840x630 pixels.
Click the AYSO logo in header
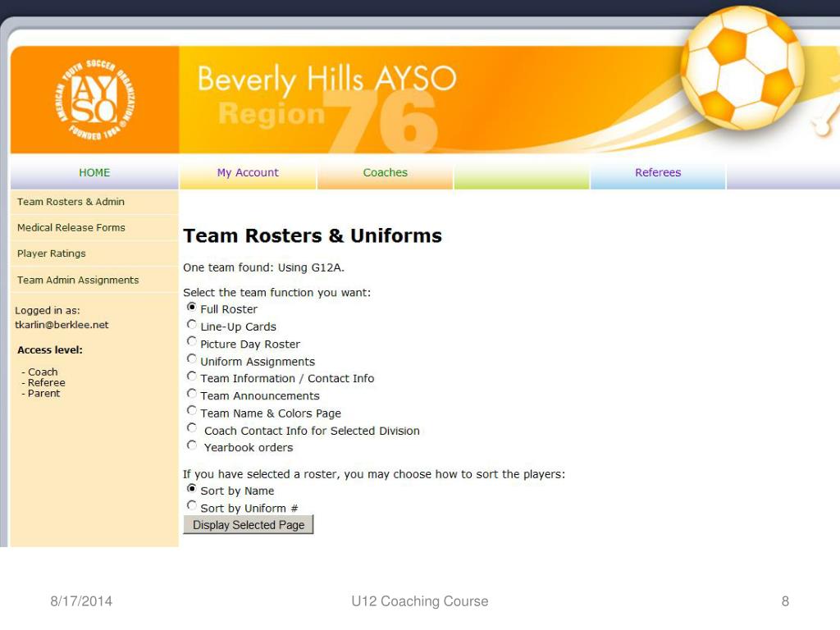click(x=95, y=99)
